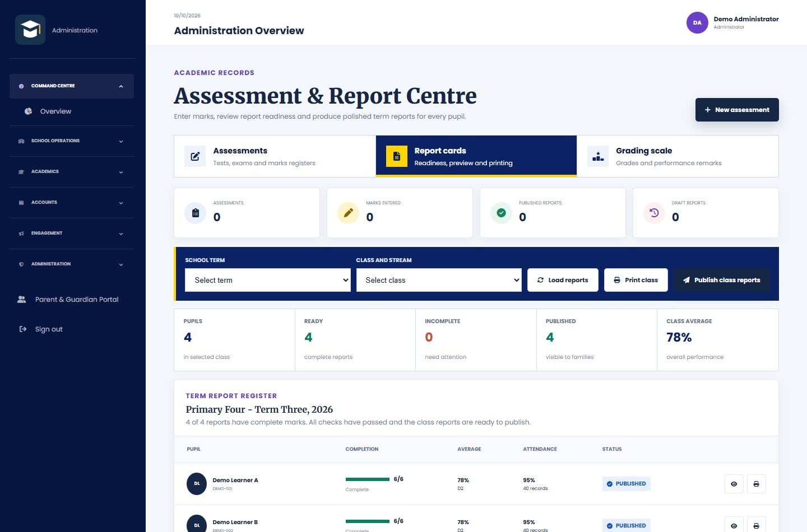The height and width of the screenshot is (532, 807).
Task: Click the Overview pie chart icon
Action: click(x=28, y=111)
